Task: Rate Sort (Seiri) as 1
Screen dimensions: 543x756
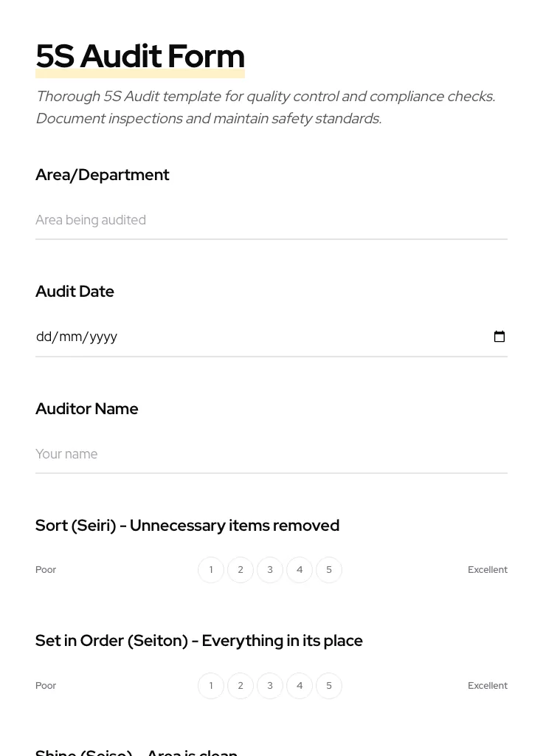Action: pyautogui.click(x=211, y=569)
